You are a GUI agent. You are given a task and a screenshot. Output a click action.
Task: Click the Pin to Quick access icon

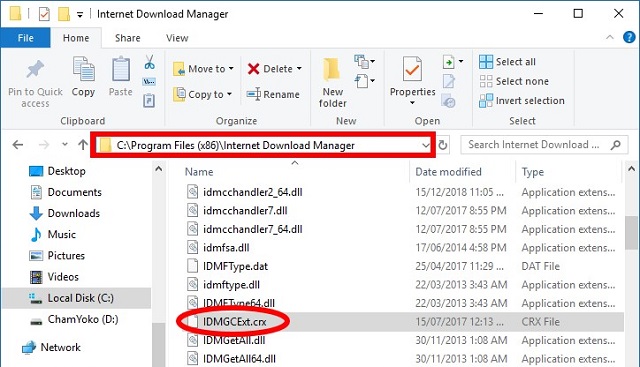pos(35,69)
